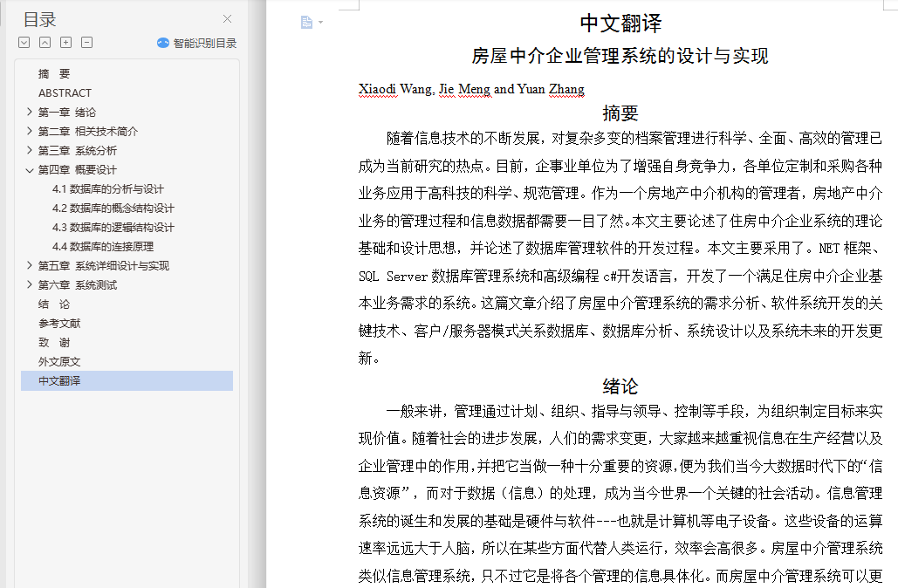Open dropdown arrow next to page icon
The width and height of the screenshot is (898, 588).
tap(321, 23)
